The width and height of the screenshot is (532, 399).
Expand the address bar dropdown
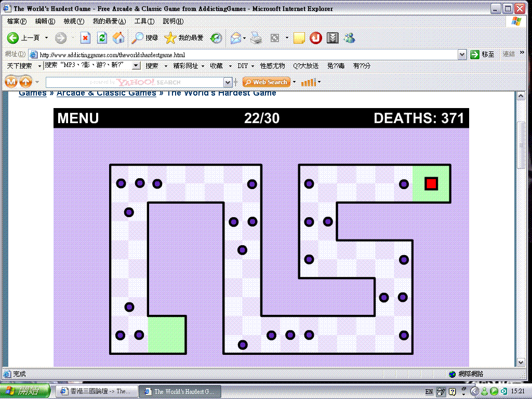462,54
